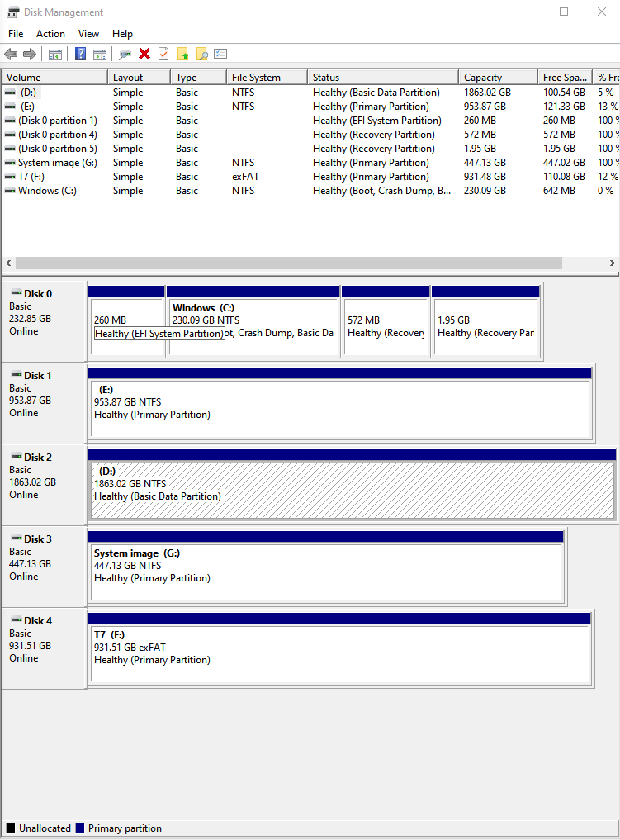Select the Disk 3 label panel
The image size is (620, 840).
point(44,567)
